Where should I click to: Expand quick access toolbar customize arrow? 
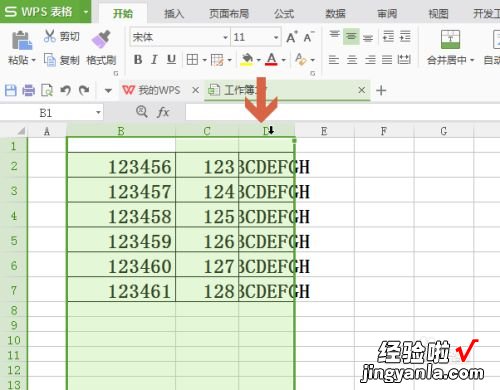click(108, 90)
